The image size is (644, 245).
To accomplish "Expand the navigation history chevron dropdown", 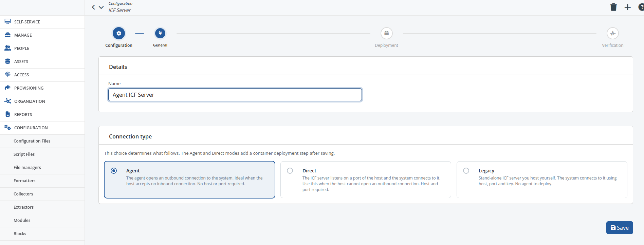I will coord(101,7).
